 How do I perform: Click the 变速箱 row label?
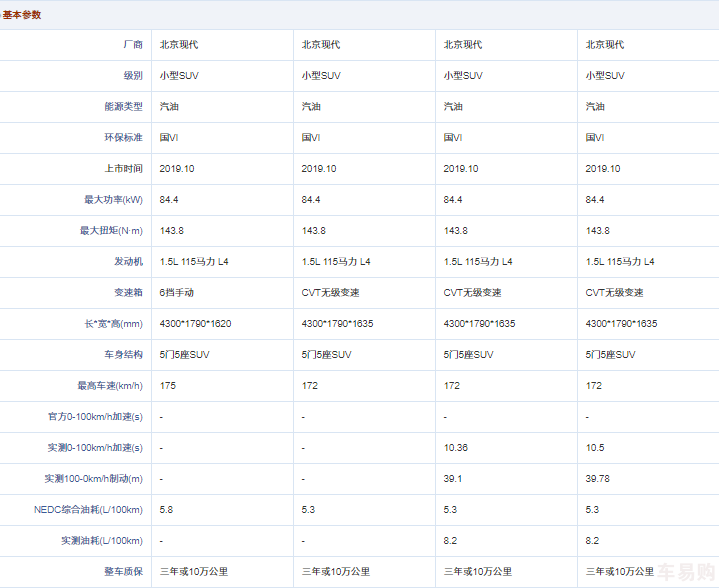click(x=128, y=293)
